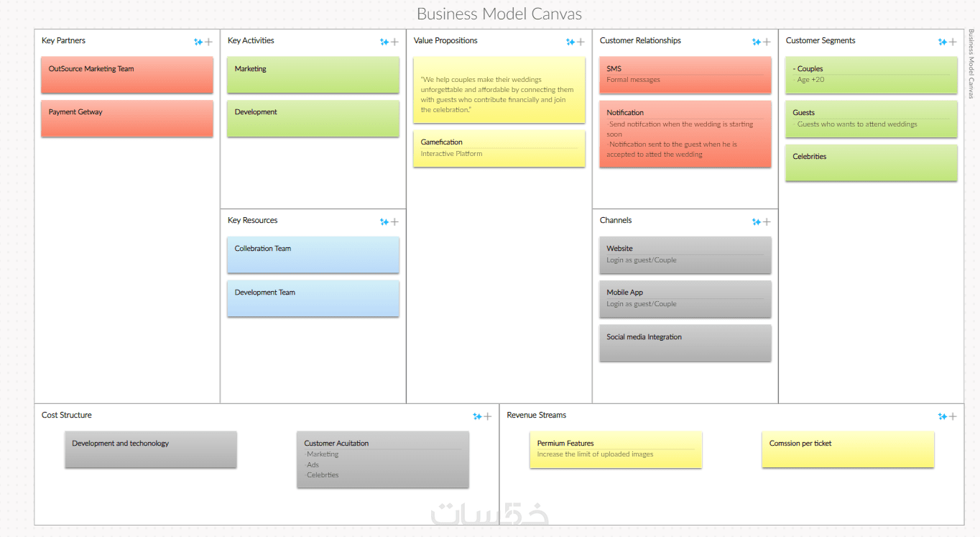Add a new note to Channels
980x537 pixels.
[x=767, y=222]
